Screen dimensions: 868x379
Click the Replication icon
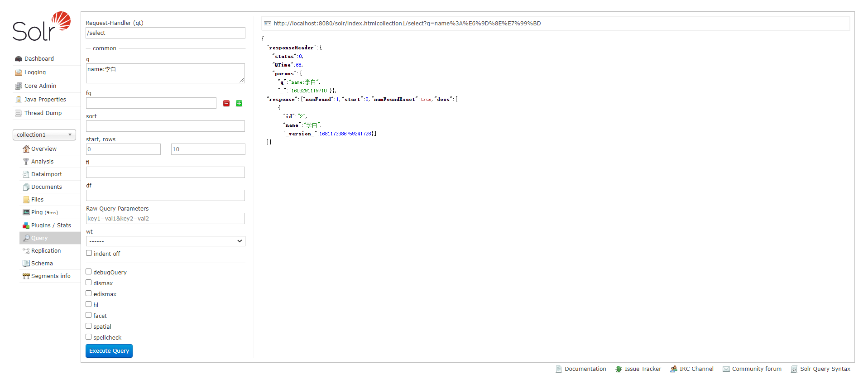coord(26,251)
